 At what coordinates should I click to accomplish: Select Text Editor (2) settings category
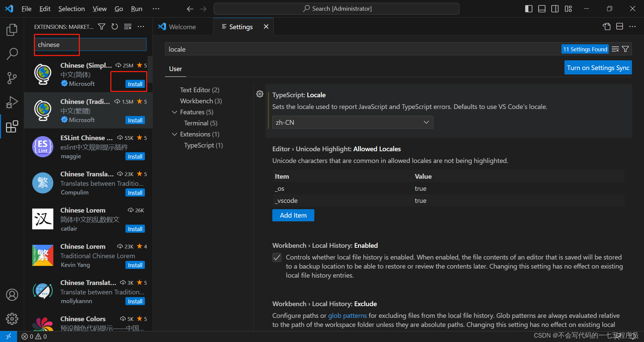tap(200, 90)
